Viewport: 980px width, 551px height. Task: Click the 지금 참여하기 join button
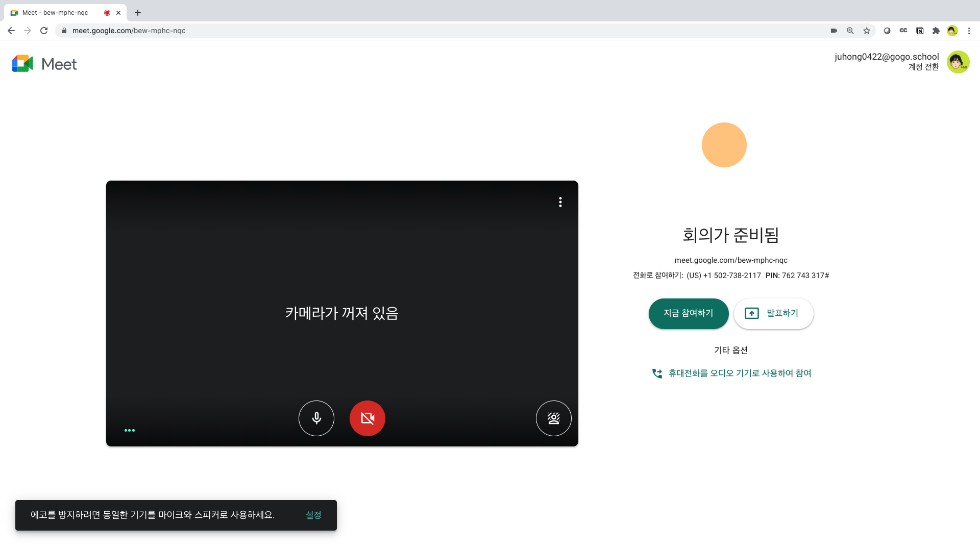coord(688,313)
